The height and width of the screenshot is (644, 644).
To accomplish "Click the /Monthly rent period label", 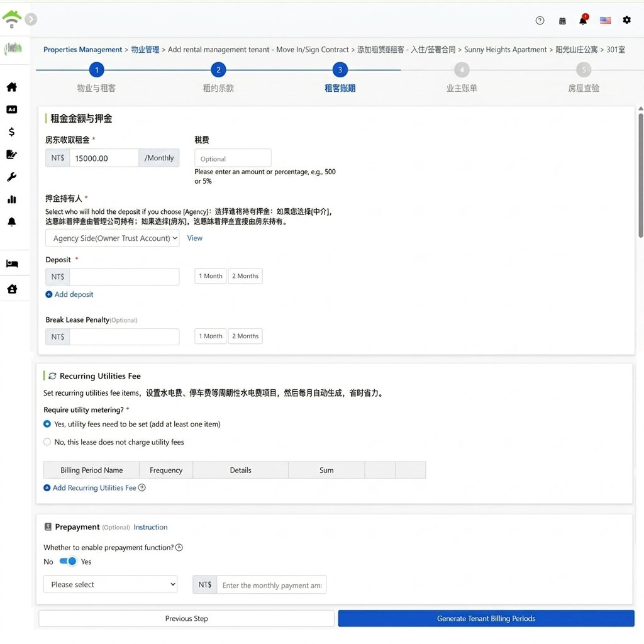I will (x=159, y=158).
